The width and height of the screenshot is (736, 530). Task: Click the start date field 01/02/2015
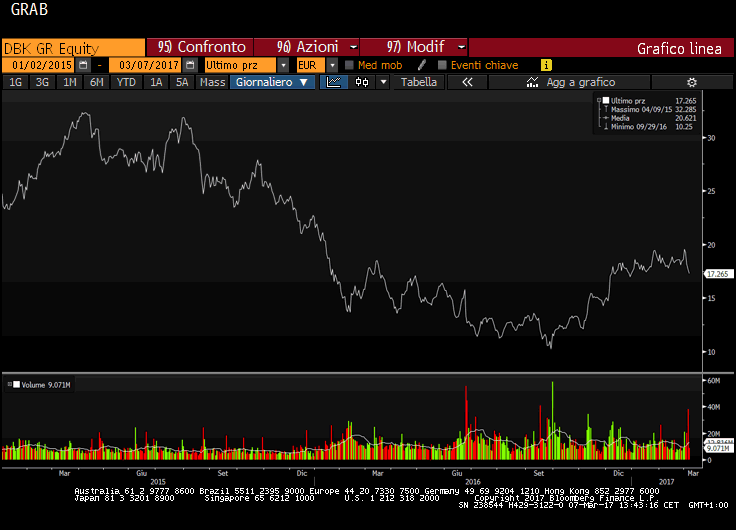tap(40, 65)
